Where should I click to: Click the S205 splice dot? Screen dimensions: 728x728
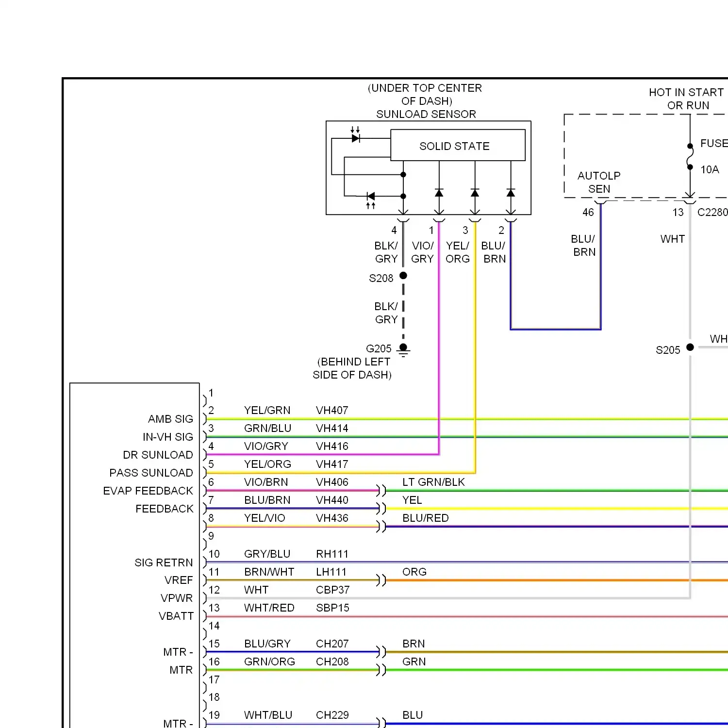[x=690, y=347]
